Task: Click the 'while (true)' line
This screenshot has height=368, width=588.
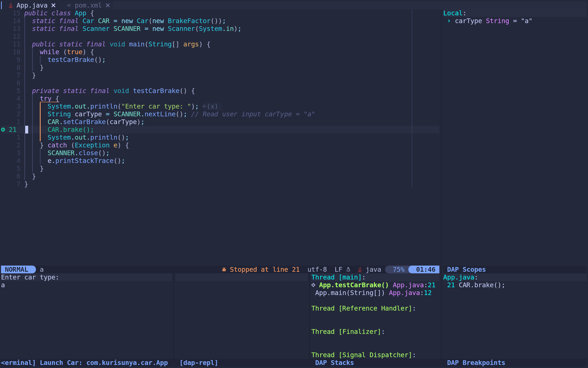Action: coord(67,52)
